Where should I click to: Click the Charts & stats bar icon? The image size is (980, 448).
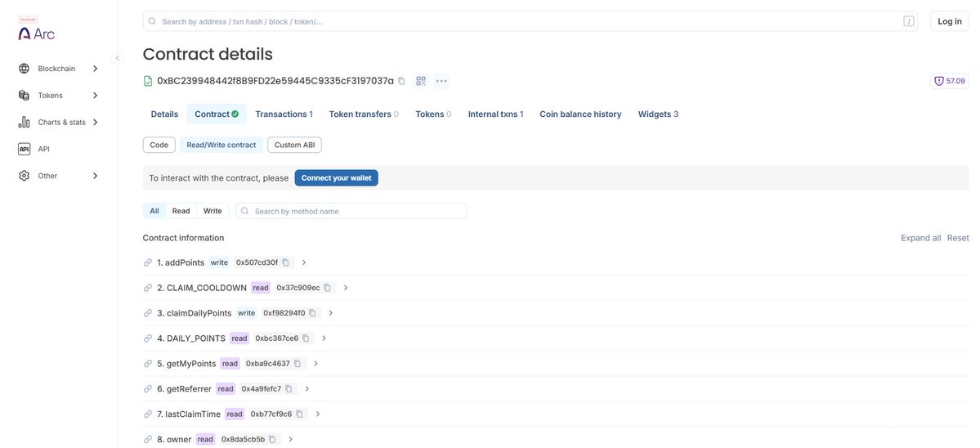tap(24, 123)
